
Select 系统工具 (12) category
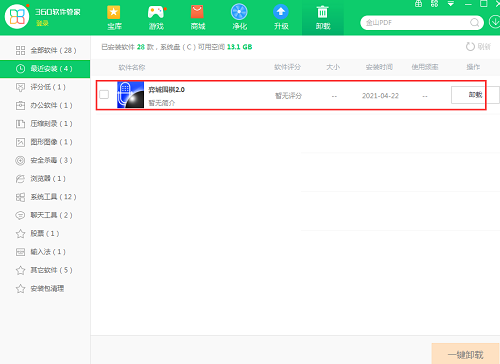(x=45, y=197)
